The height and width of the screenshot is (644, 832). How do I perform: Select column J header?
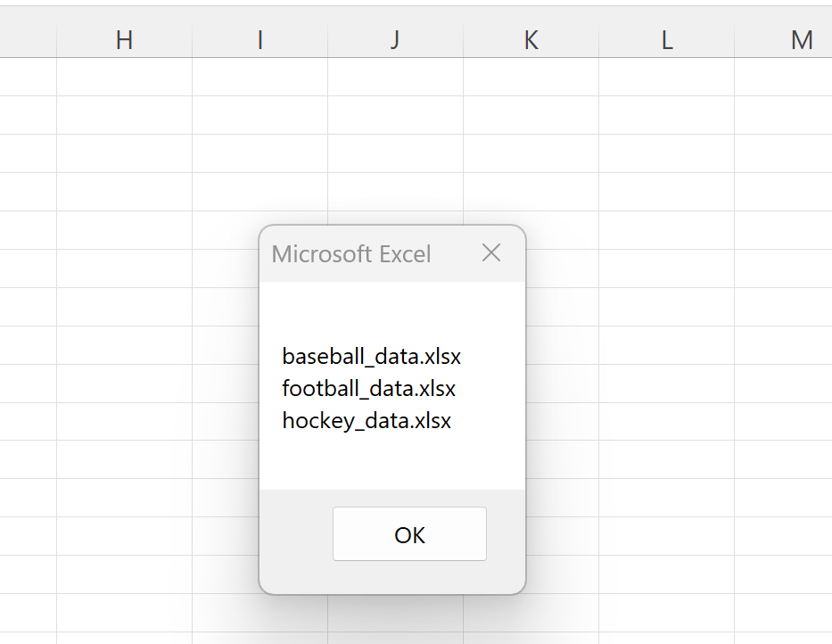(x=395, y=40)
